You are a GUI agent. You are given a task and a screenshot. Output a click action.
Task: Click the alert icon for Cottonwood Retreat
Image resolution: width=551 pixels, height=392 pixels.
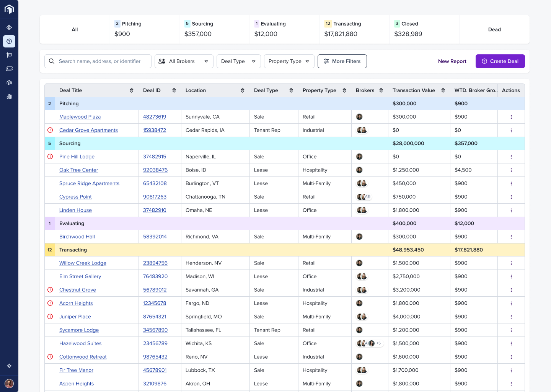50,357
